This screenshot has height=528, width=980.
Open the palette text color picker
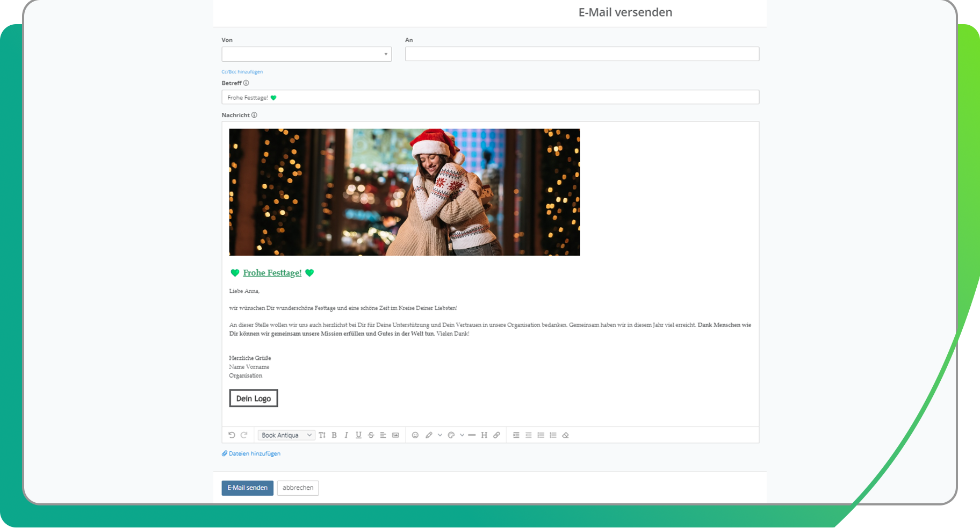click(451, 435)
